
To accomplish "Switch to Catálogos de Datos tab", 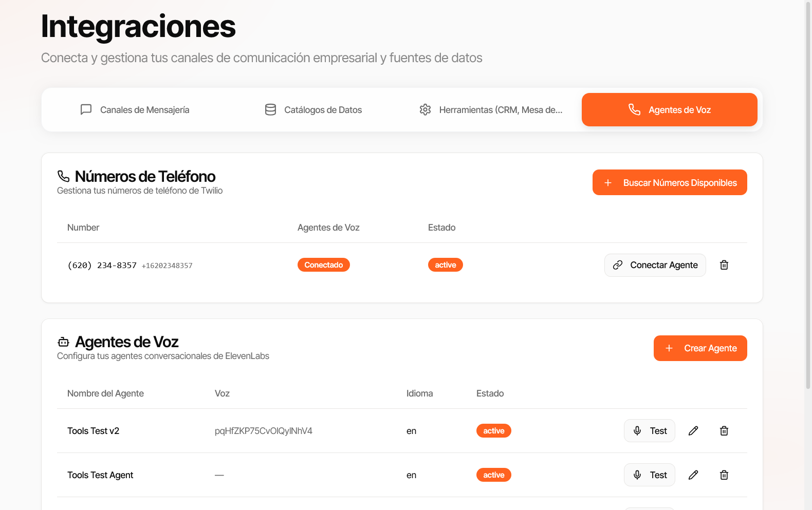I will (x=313, y=110).
